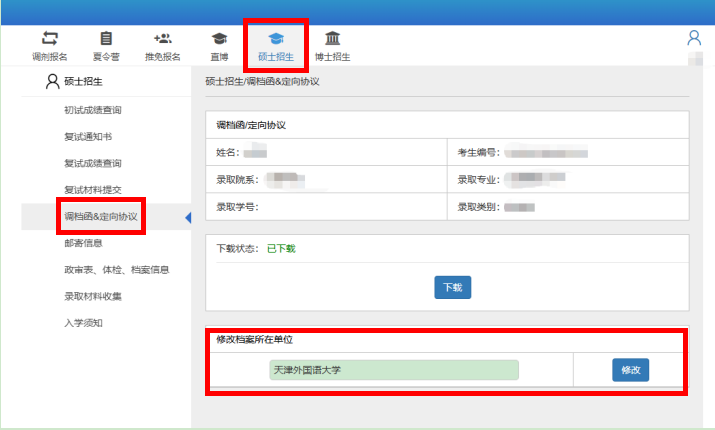This screenshot has height=430, width=715.
Task: Go to 复试材料提交 page
Action: coord(93,190)
